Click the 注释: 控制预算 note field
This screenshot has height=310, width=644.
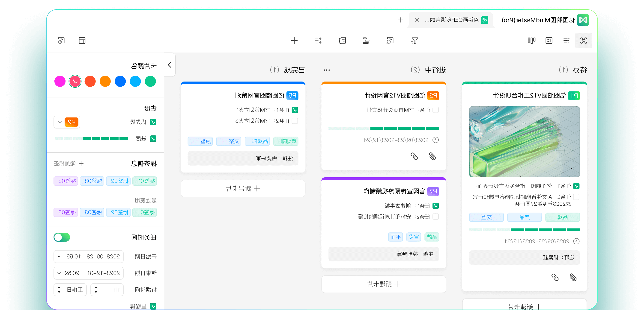(x=384, y=254)
